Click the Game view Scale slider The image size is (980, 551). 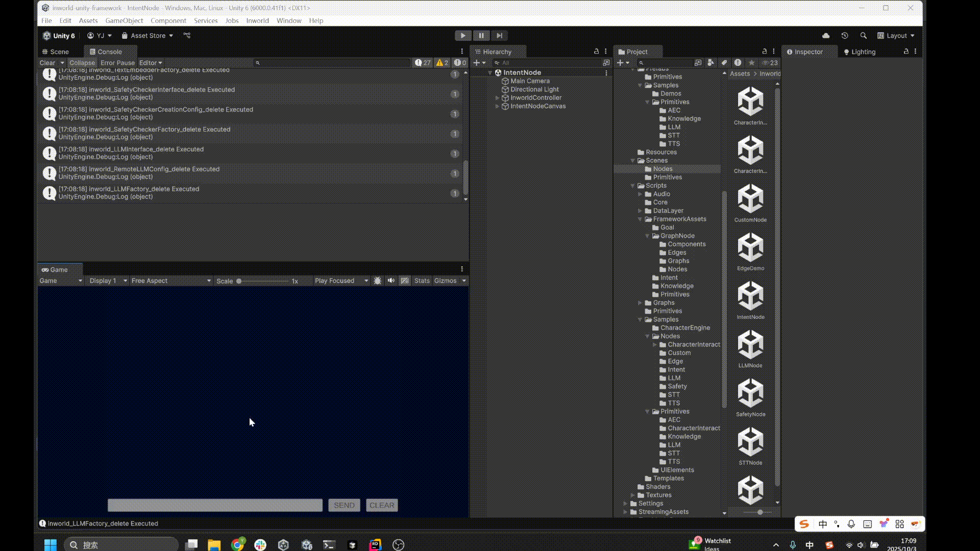point(263,281)
